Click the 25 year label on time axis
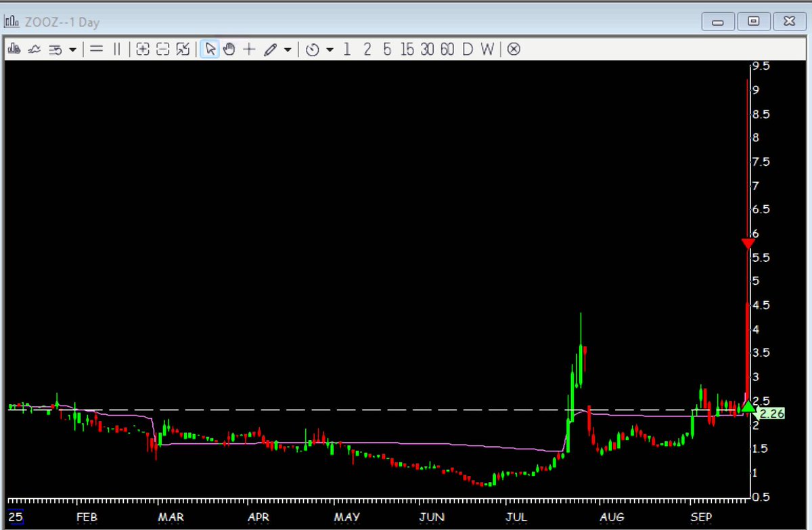The height and width of the screenshot is (530, 812). click(15, 517)
